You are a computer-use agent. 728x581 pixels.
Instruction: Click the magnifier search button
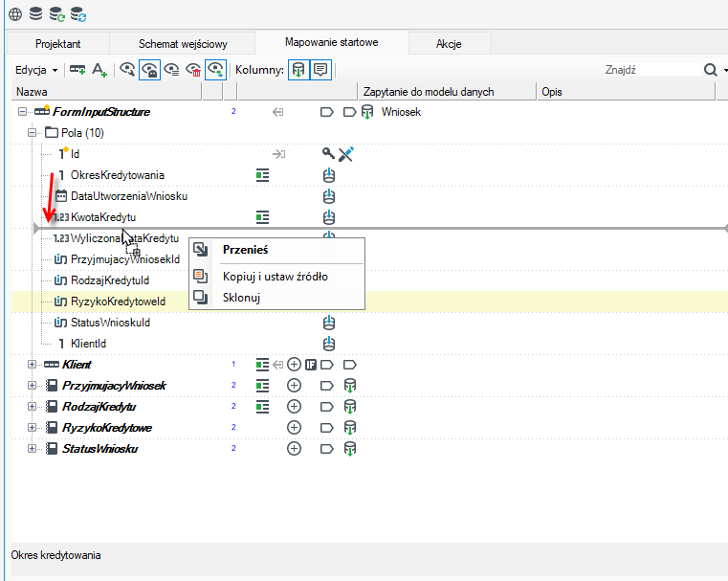coord(711,70)
